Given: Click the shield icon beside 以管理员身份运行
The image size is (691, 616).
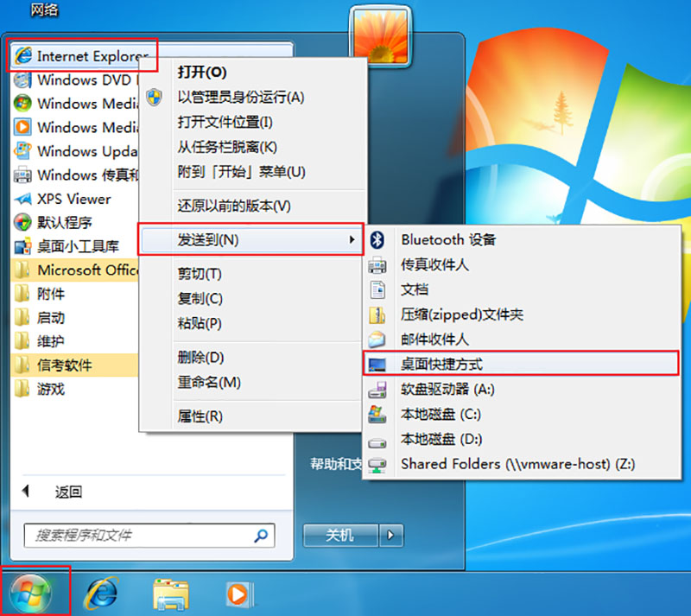Looking at the screenshot, I should (x=155, y=97).
